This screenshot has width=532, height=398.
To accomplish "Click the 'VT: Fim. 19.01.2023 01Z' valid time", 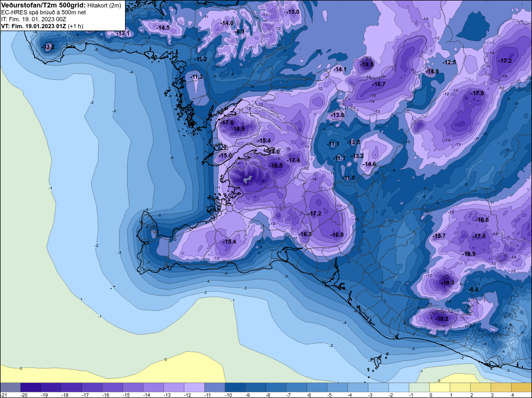I will click(x=34, y=26).
